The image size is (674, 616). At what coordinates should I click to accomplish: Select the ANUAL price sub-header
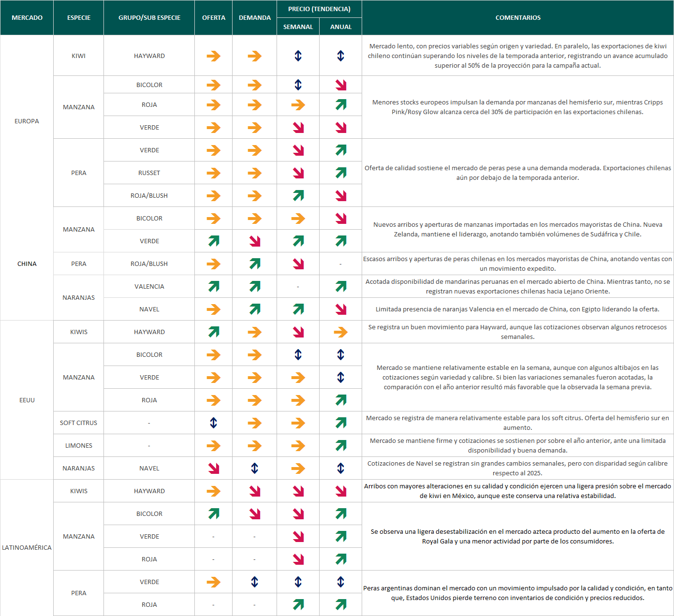[x=341, y=27]
